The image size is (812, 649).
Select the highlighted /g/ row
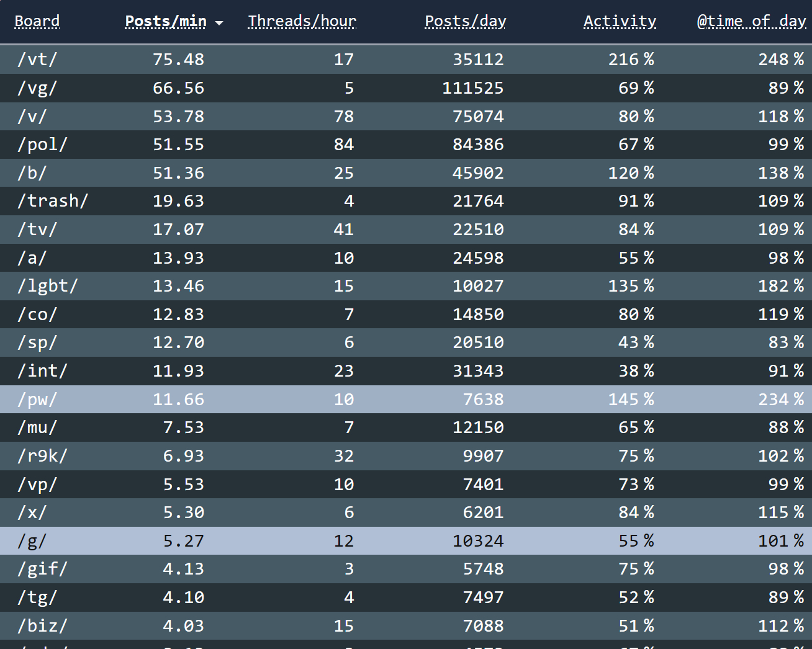[x=406, y=540]
